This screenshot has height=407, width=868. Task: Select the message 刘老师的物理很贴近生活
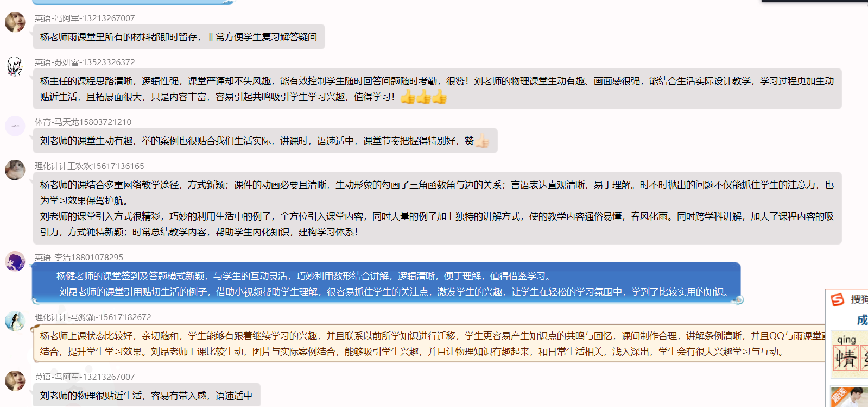coord(147,395)
